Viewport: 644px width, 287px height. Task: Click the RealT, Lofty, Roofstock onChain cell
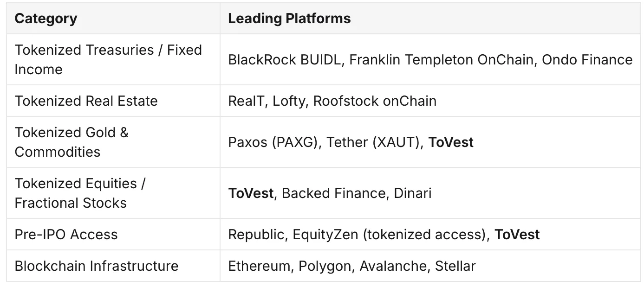point(430,101)
